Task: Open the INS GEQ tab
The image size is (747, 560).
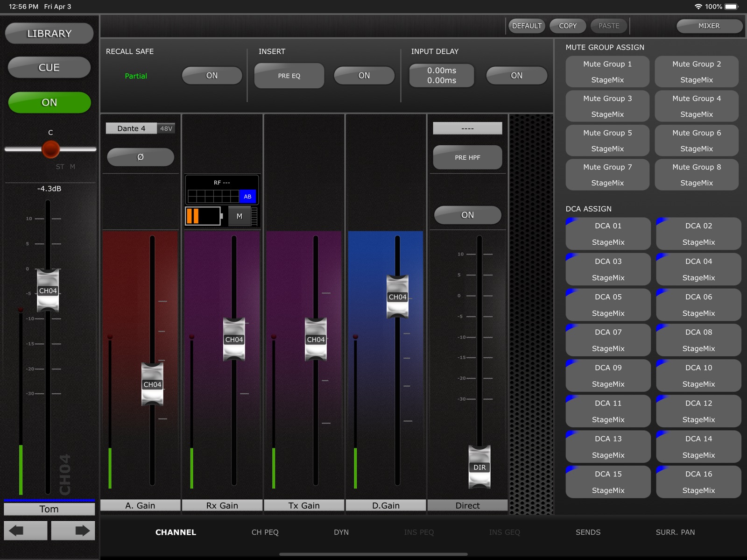Action: [504, 532]
